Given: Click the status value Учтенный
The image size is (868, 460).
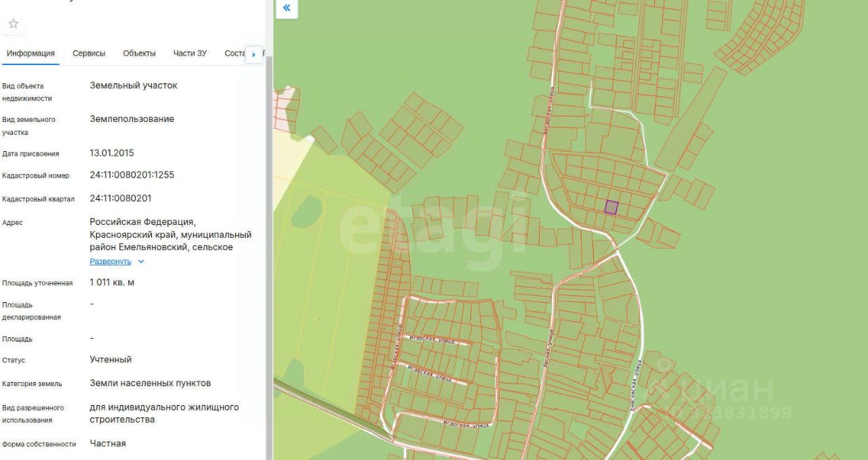Looking at the screenshot, I should (x=111, y=360).
